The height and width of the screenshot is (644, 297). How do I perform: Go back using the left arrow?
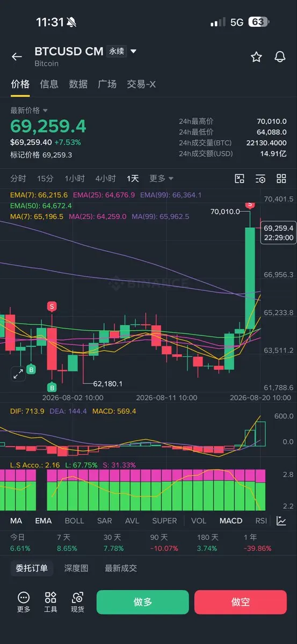coord(17,57)
